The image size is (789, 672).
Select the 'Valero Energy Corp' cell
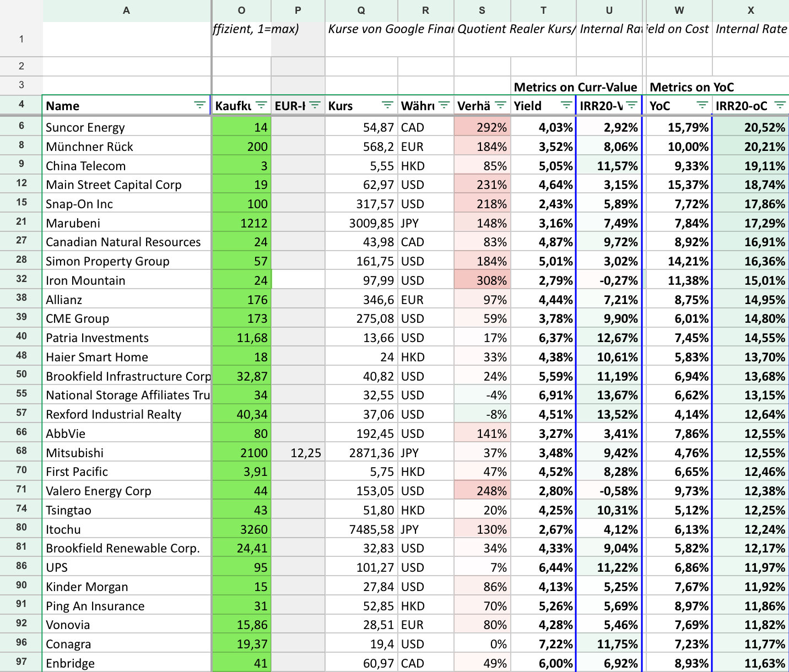pos(127,491)
